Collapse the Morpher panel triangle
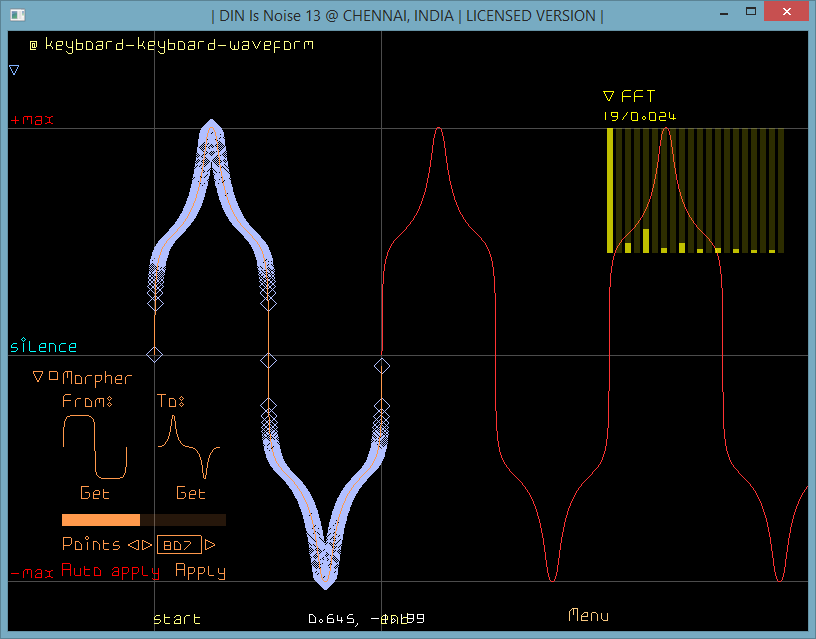This screenshot has width=816, height=639. click(38, 377)
